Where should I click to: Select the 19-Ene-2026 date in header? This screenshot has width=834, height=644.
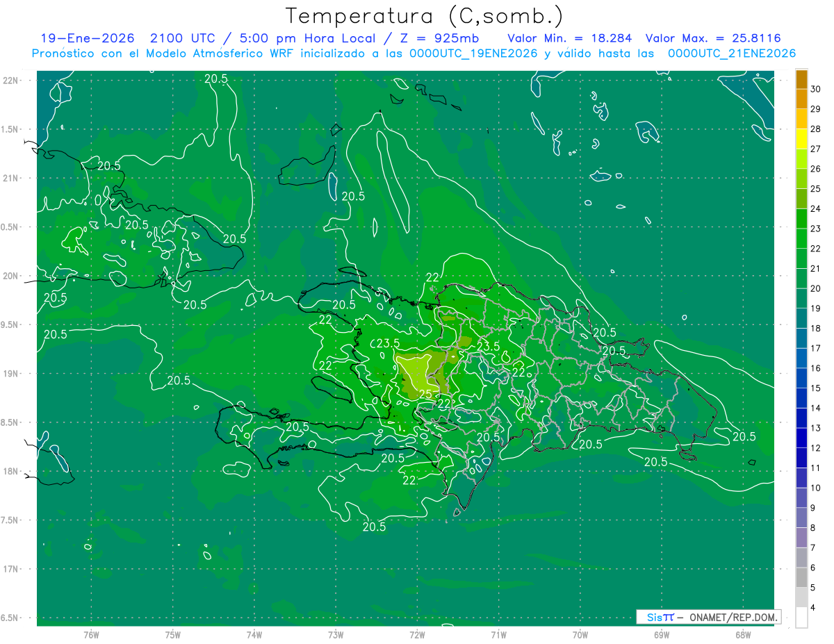coord(84,39)
